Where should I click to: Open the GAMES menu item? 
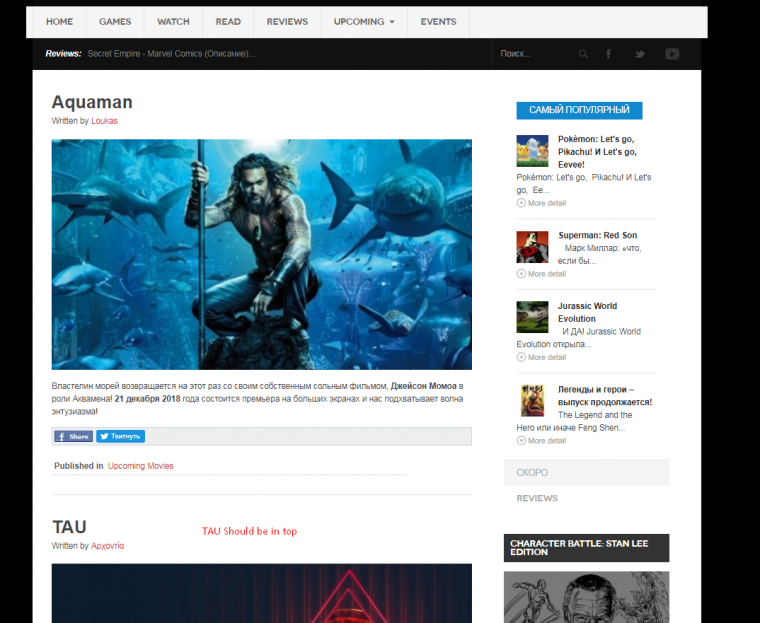pyautogui.click(x=115, y=22)
